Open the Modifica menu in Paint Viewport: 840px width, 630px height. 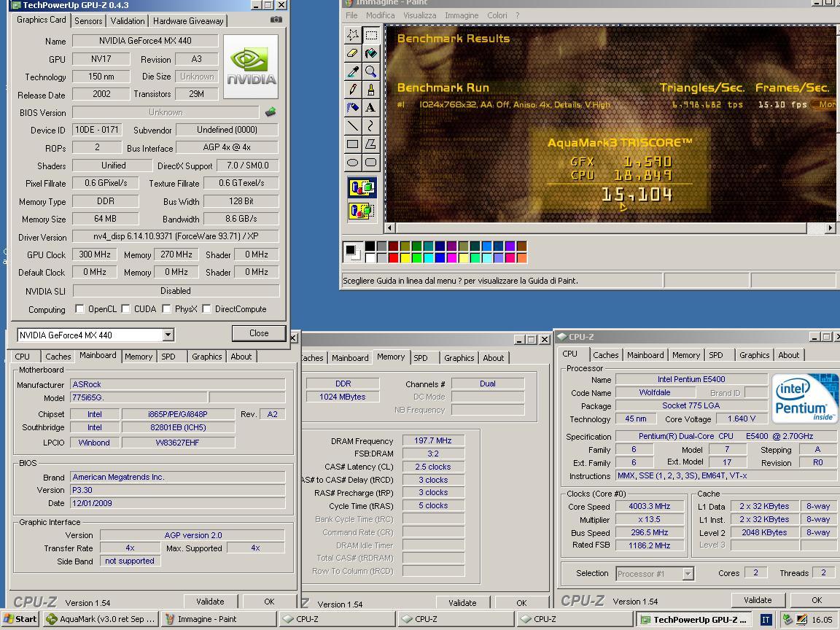pyautogui.click(x=381, y=15)
